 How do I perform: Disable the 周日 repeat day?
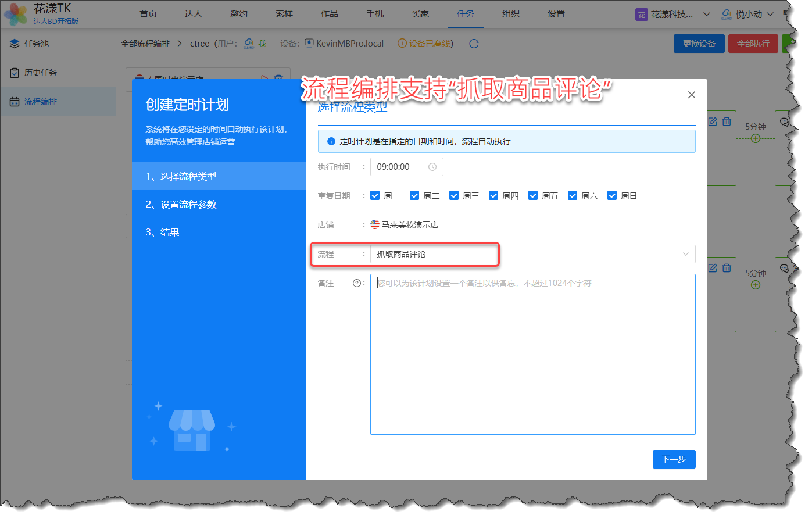pos(612,195)
